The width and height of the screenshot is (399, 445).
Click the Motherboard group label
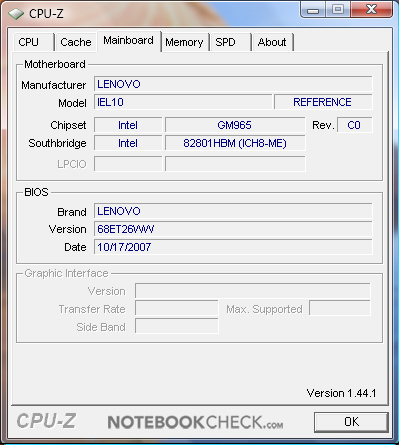click(55, 64)
